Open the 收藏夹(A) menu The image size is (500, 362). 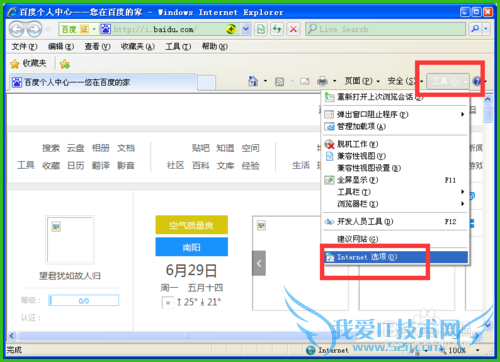(x=138, y=47)
